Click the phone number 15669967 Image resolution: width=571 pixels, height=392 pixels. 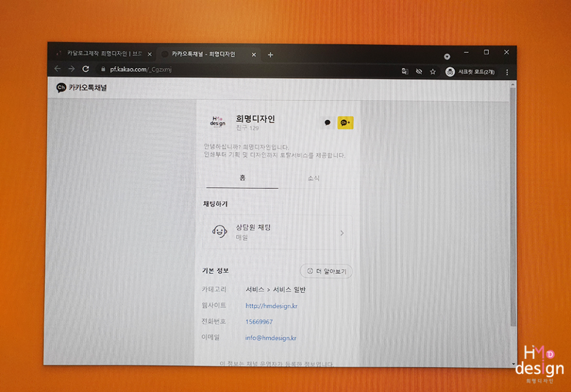tap(259, 322)
